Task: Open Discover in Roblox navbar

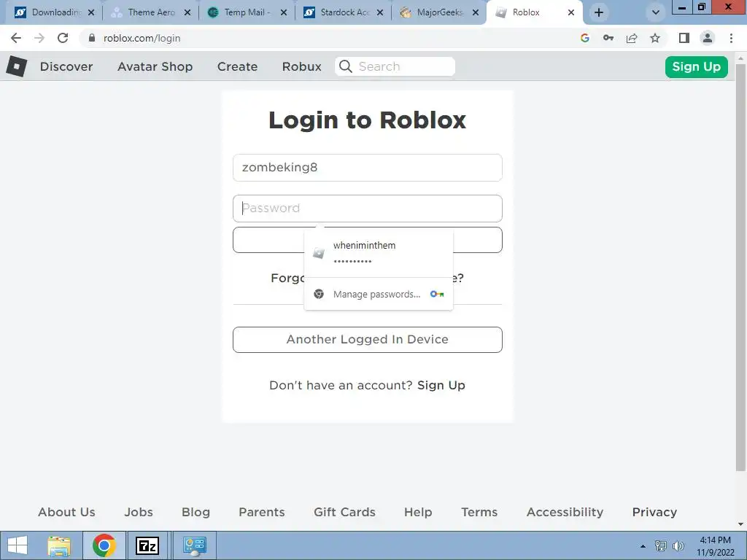Action: [x=66, y=66]
